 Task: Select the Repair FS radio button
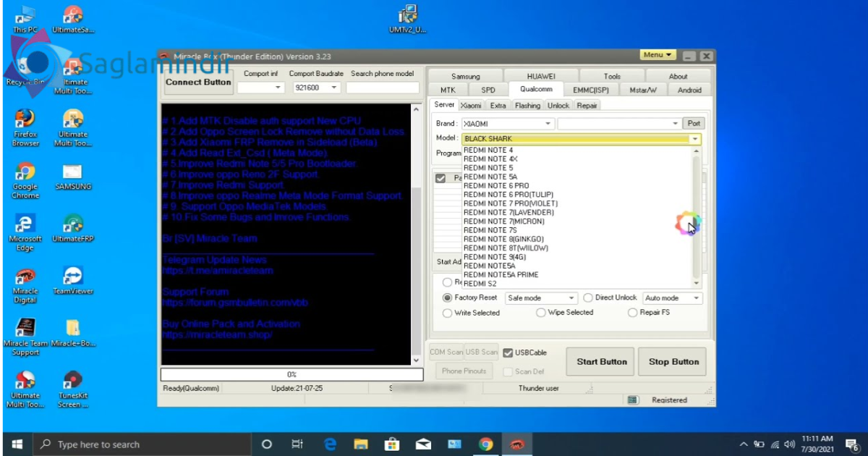point(633,313)
